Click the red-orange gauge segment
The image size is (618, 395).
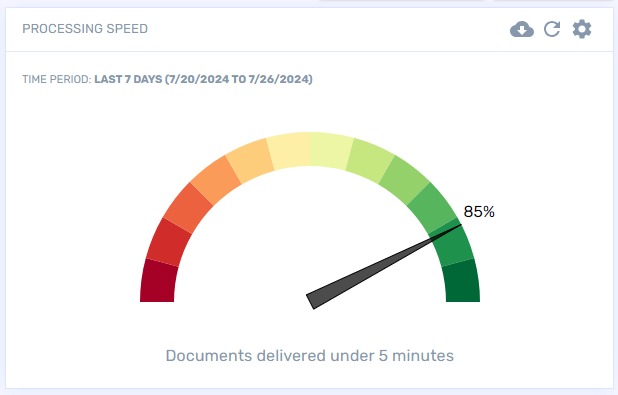point(188,208)
